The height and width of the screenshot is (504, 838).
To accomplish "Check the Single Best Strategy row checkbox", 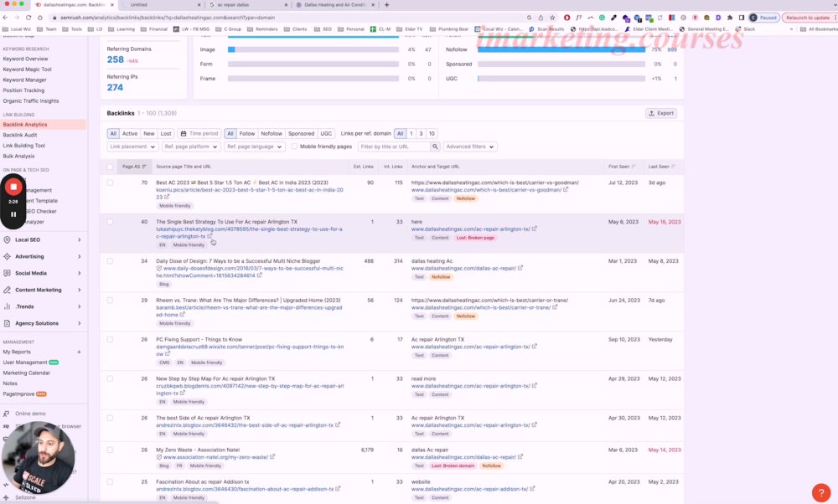I will click(110, 222).
